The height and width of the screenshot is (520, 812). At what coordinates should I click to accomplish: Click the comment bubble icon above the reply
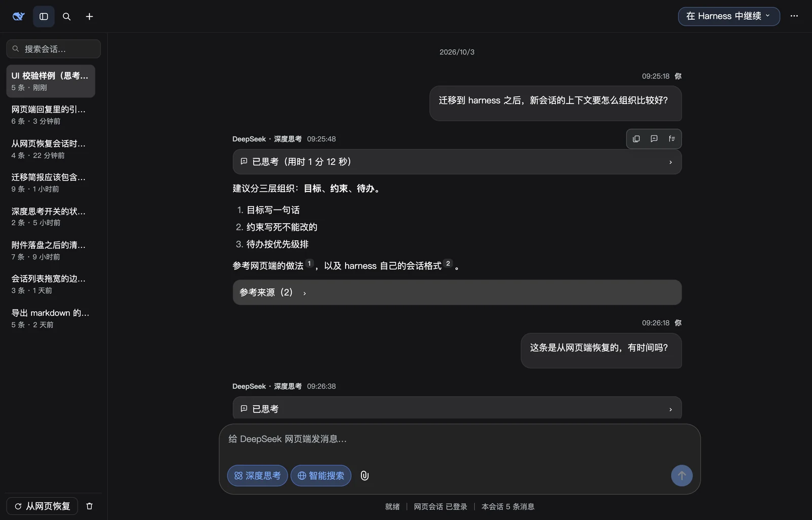point(654,138)
